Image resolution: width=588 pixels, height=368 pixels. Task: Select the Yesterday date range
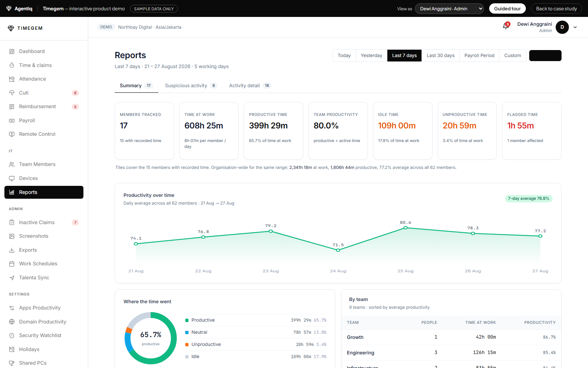[371, 56]
